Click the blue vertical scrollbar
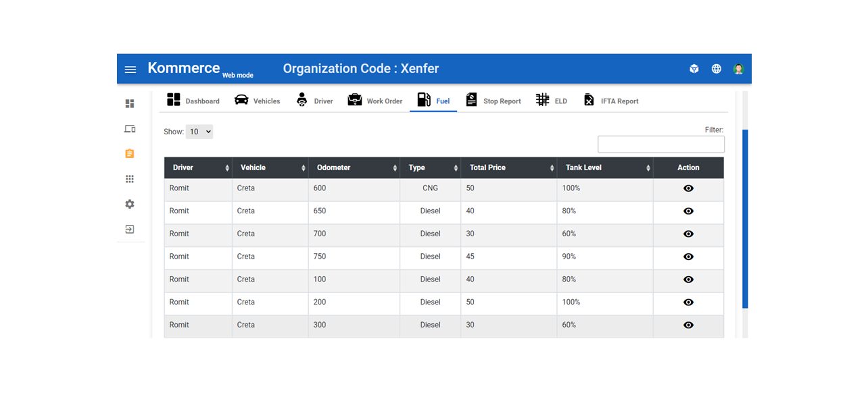The height and width of the screenshot is (397, 868). 746,219
